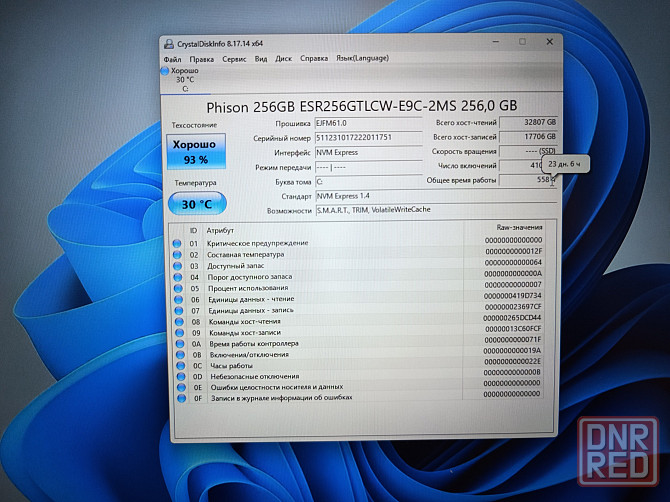Select raw value 0000000000022E

click(512, 361)
